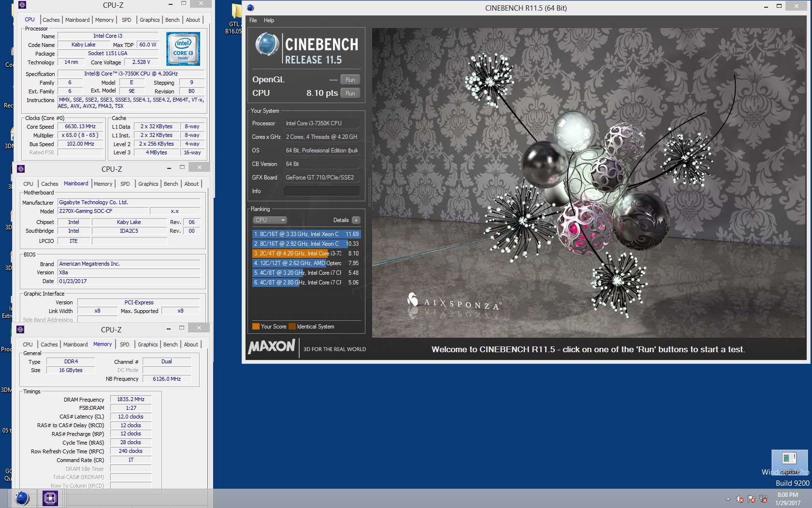Click the Details label in Ranking
Screen dimensions: 812x508
click(x=341, y=220)
